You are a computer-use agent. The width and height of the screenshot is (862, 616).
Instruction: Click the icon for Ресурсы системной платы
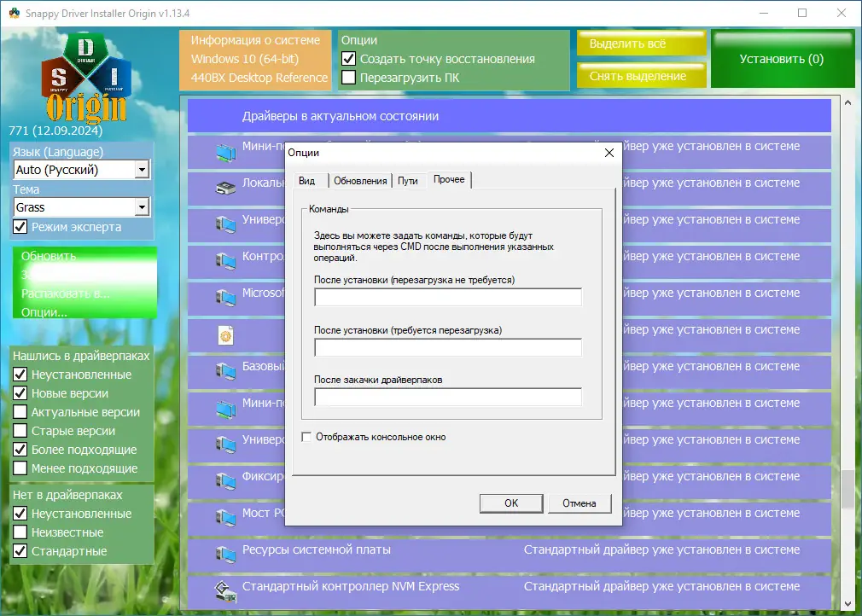click(x=225, y=555)
